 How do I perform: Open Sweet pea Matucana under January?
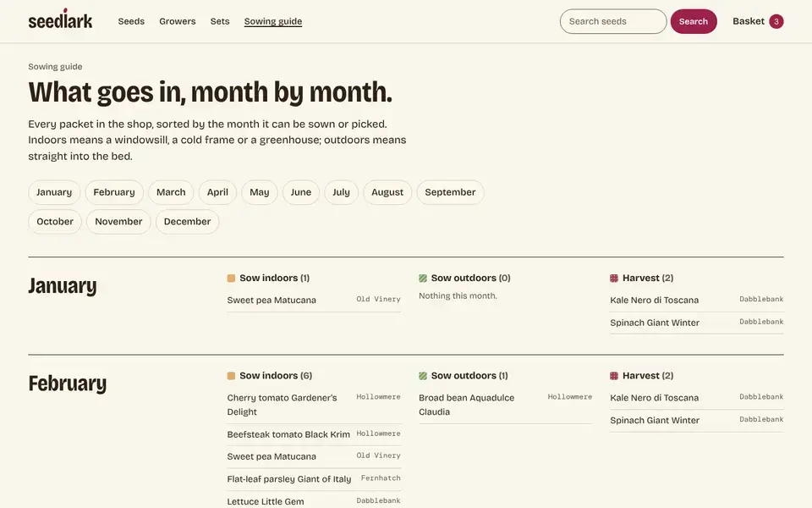click(x=272, y=300)
